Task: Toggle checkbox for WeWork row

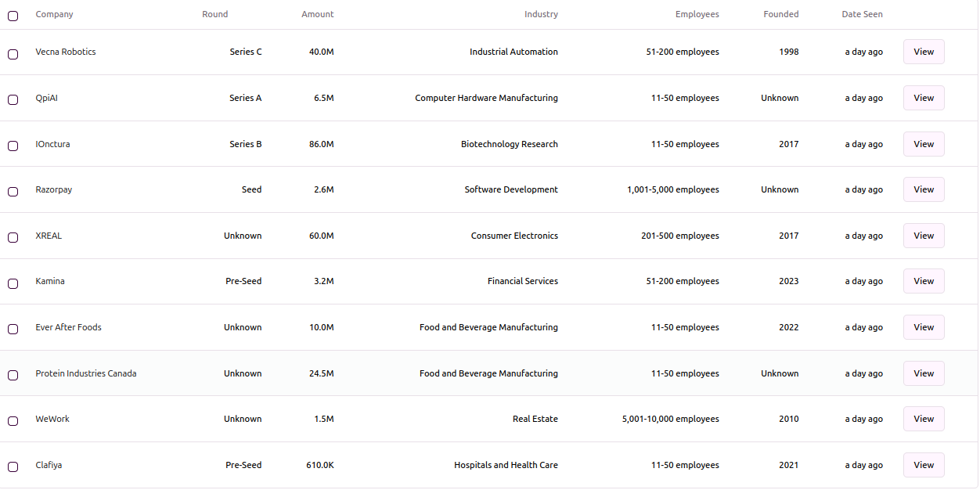Action: point(13,421)
